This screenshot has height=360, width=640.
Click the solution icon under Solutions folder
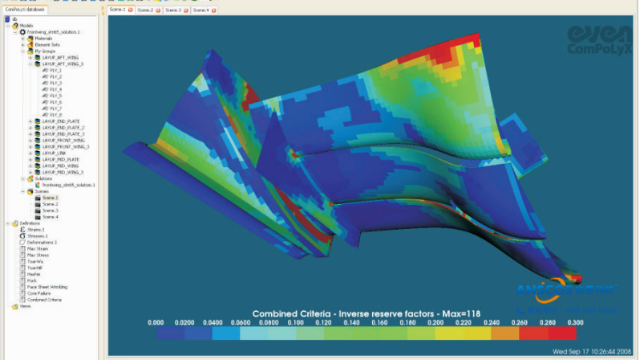(x=38, y=185)
